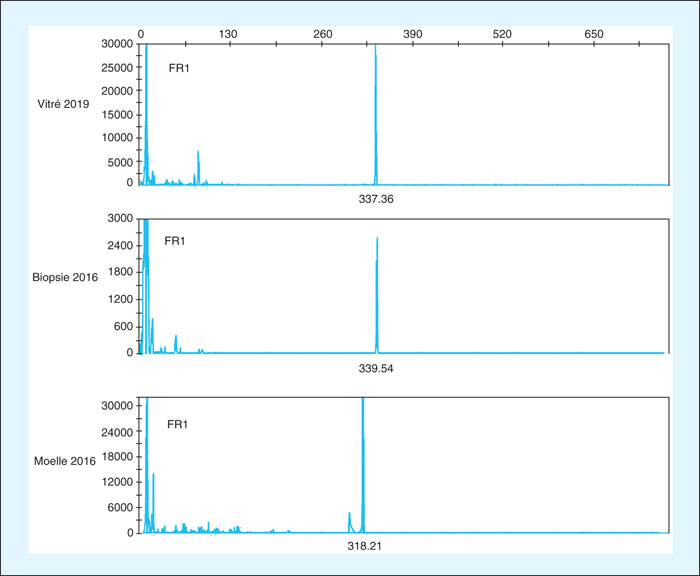Click the '260' x-axis tick label
The height and width of the screenshot is (576, 700).
coord(322,34)
